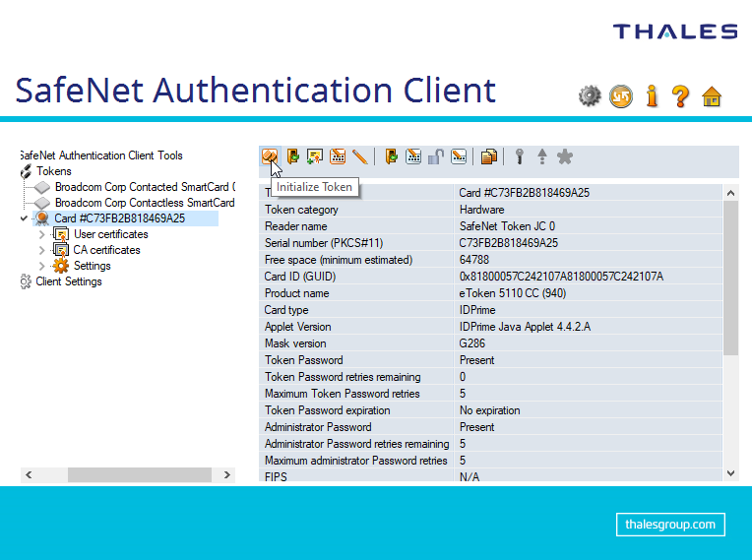
Task: Click the Initialize Token toolbar icon
Action: 269,156
